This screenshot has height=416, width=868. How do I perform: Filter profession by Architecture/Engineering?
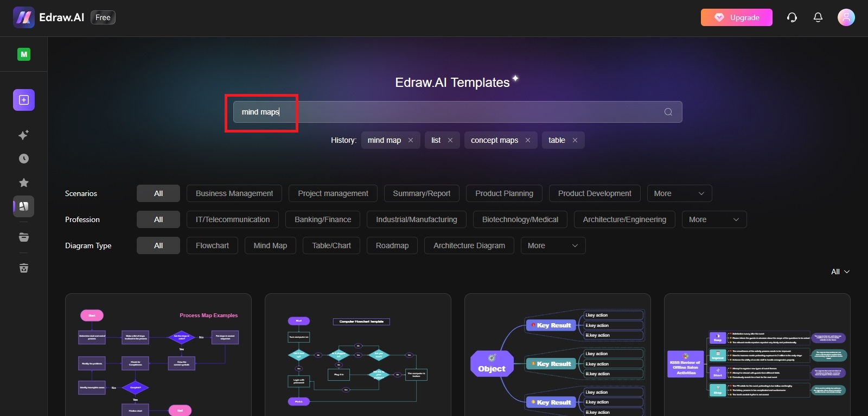pyautogui.click(x=624, y=219)
